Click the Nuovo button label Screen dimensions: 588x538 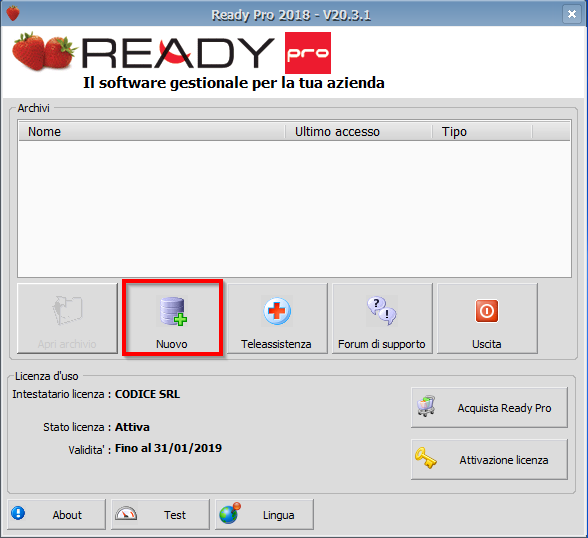click(172, 344)
